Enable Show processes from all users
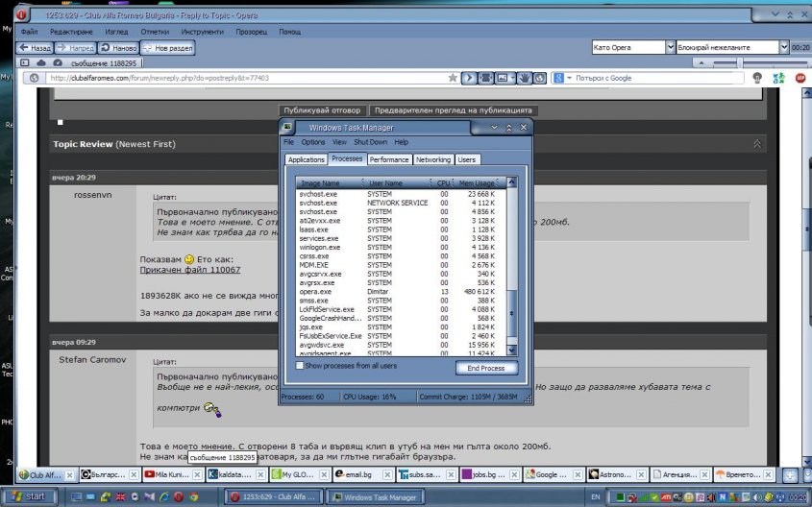The image size is (812, 507). (x=301, y=366)
